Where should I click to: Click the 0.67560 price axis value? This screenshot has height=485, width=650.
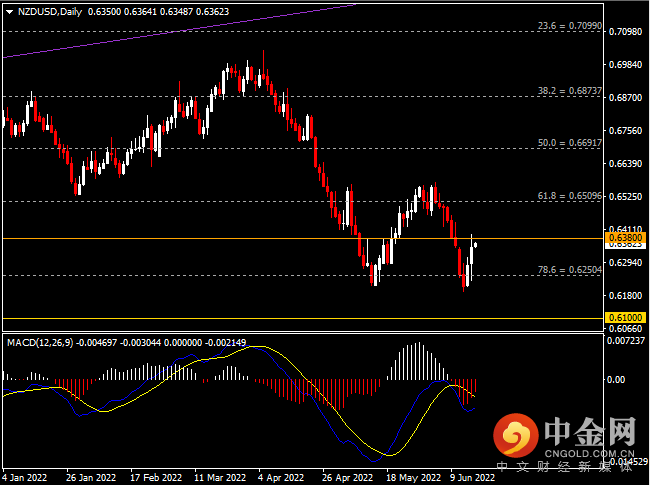pyautogui.click(x=625, y=131)
